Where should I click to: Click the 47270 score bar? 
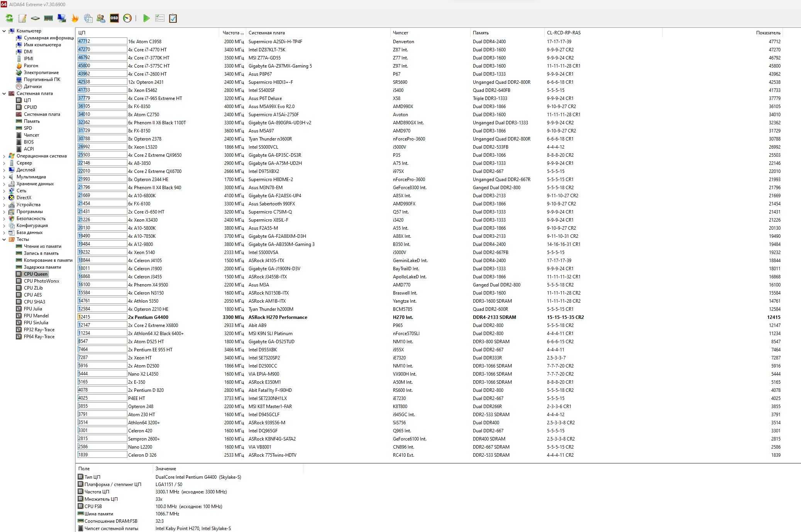[x=102, y=50]
